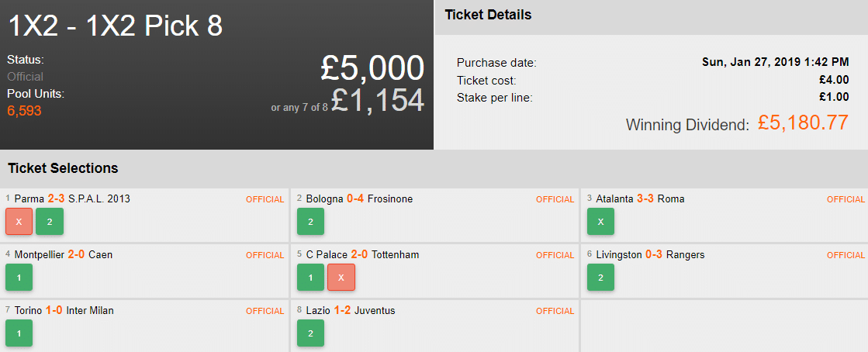The width and height of the screenshot is (868, 352).
Task: Click the Pool Units value 6,593
Action: pyautogui.click(x=24, y=111)
